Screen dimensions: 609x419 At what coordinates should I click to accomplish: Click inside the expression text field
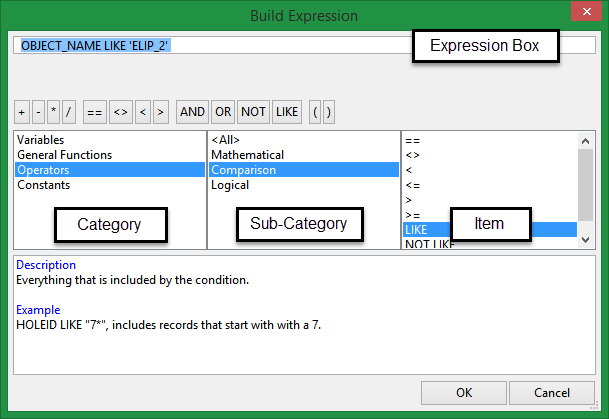coord(300,45)
